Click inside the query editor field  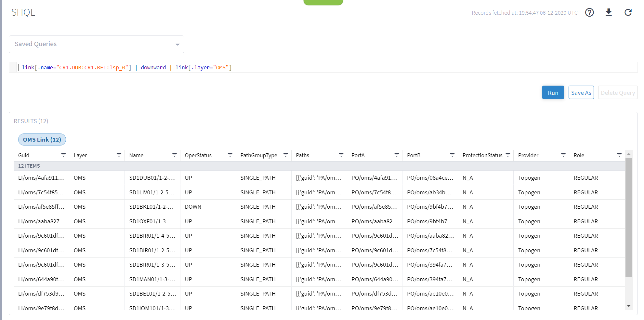[293, 67]
